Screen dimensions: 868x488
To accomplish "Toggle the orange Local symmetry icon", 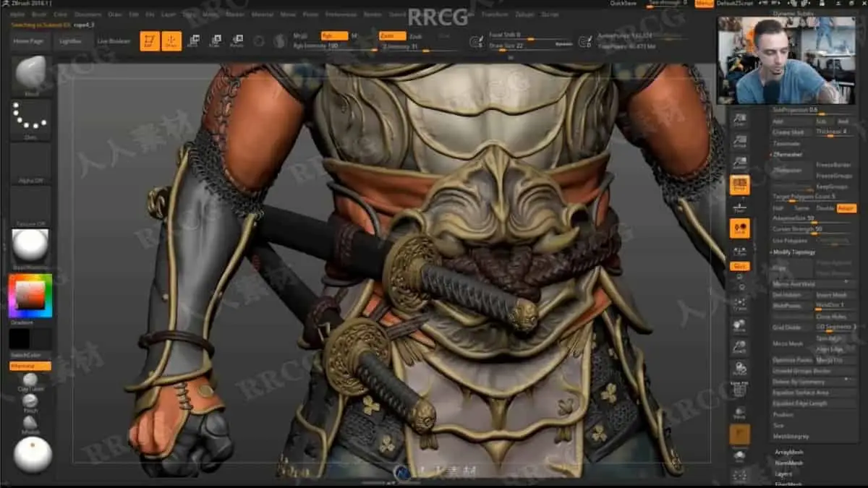I will tap(739, 228).
